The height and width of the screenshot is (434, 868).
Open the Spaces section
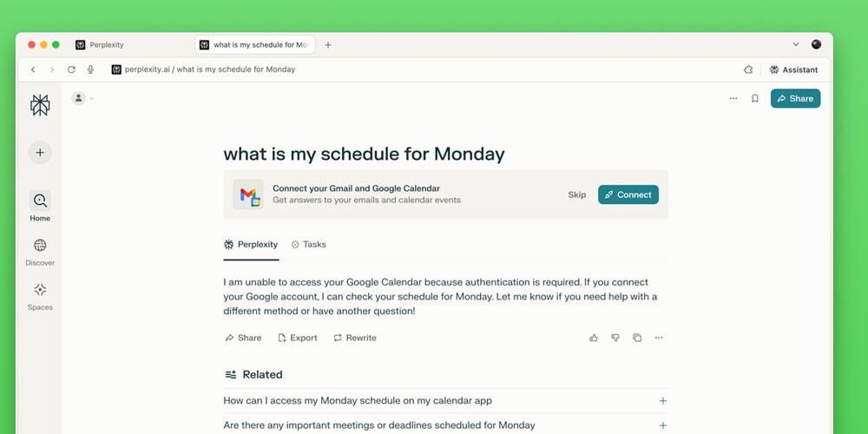[x=40, y=296]
